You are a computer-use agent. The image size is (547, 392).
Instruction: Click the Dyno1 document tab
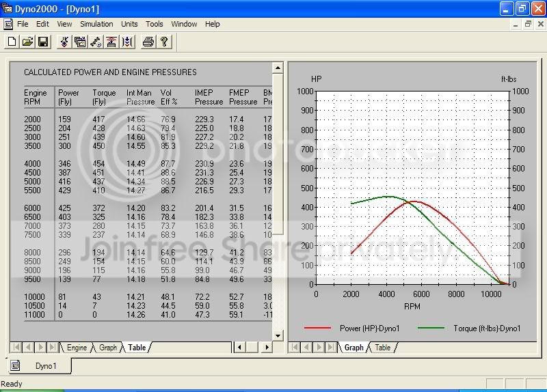[39, 366]
